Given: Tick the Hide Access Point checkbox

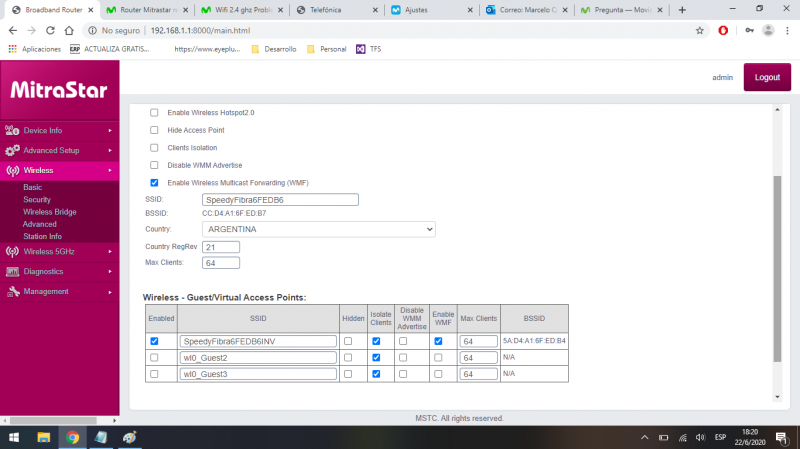Looking at the screenshot, I should point(154,130).
